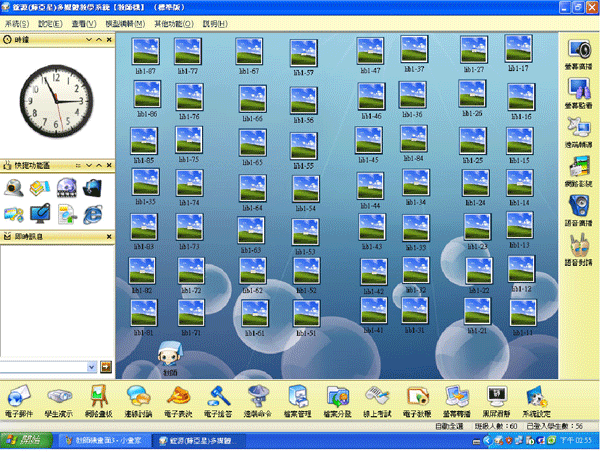
Task: Open 模型編輯(M) menu
Action: 125,24
